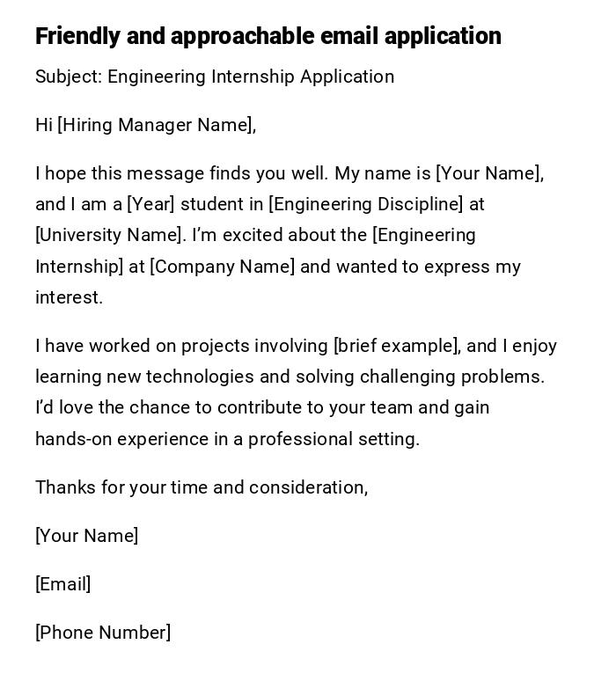
Task: Click the "[Engineering Discipline]" placeholder
Action: point(366,204)
